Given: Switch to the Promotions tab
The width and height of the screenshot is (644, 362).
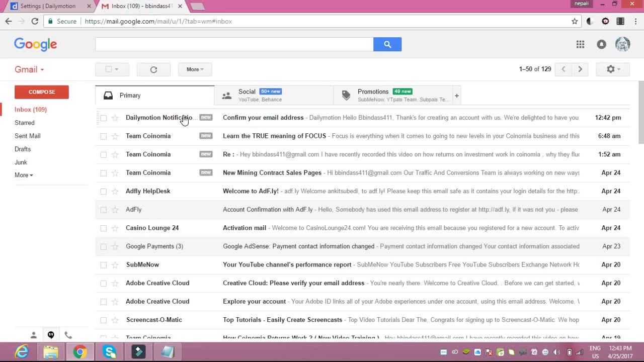Looking at the screenshot, I should point(392,96).
